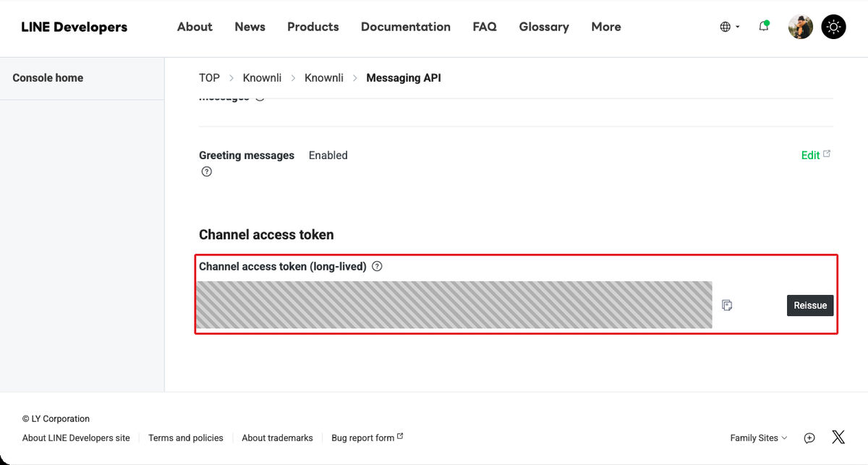The image size is (868, 465).
Task: Open the language globe selector
Action: pos(729,27)
